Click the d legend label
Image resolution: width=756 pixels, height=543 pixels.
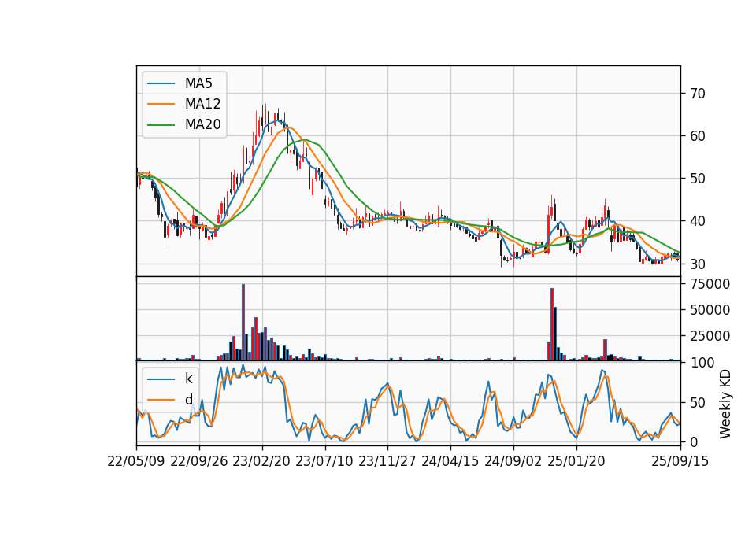tap(188, 400)
